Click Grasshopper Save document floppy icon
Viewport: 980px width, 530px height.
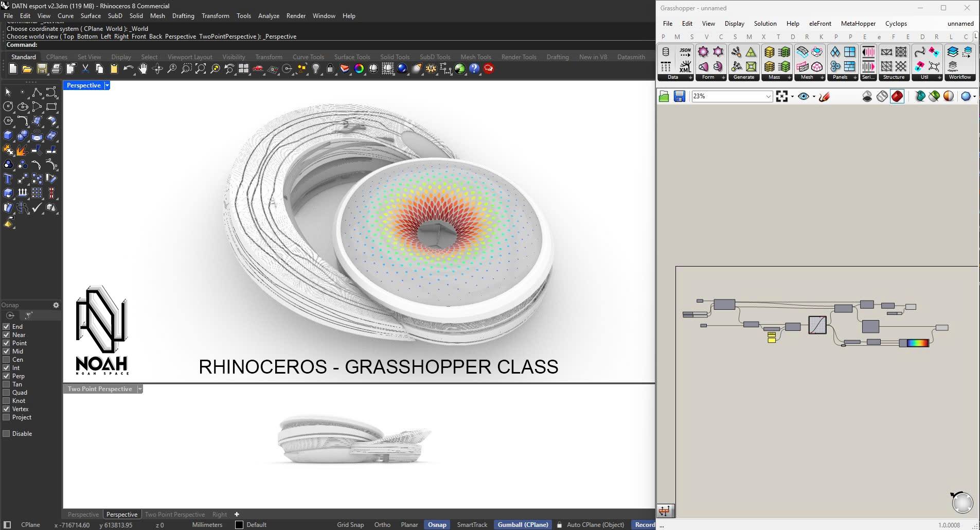(x=680, y=96)
